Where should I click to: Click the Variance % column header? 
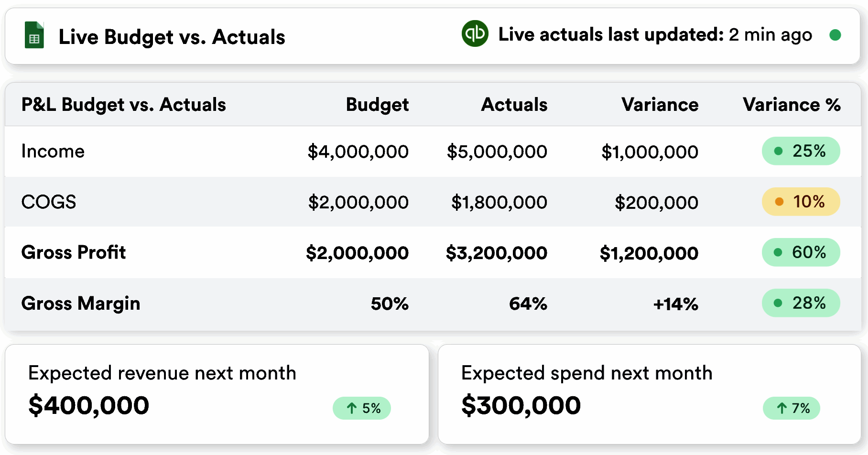792,105
